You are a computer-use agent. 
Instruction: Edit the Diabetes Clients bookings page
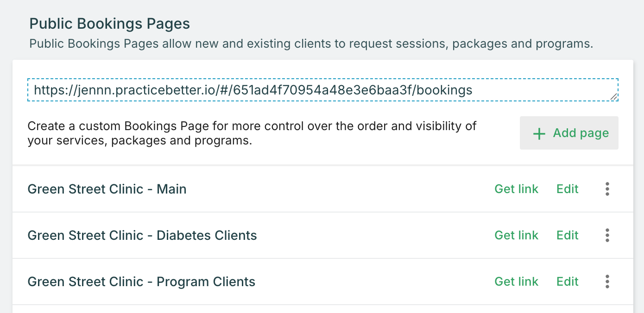click(x=567, y=235)
